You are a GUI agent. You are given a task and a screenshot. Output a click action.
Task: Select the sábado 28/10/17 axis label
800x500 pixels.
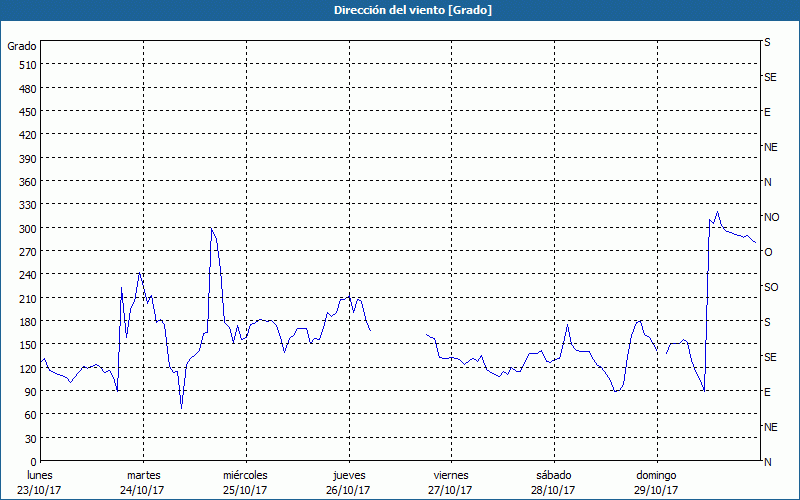click(553, 482)
